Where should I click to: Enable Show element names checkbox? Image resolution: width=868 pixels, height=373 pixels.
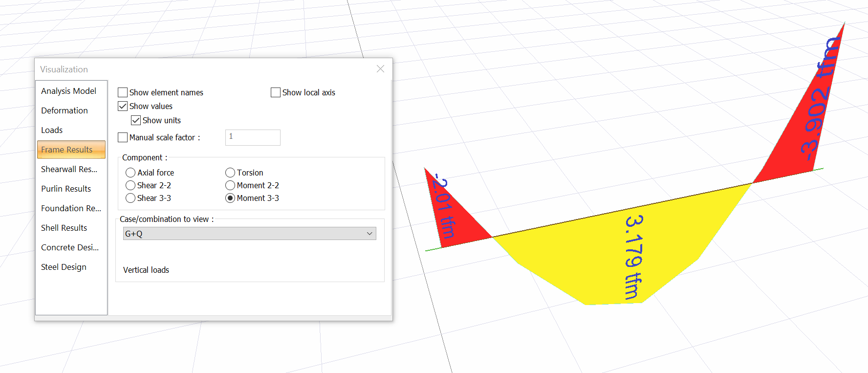[x=123, y=92]
